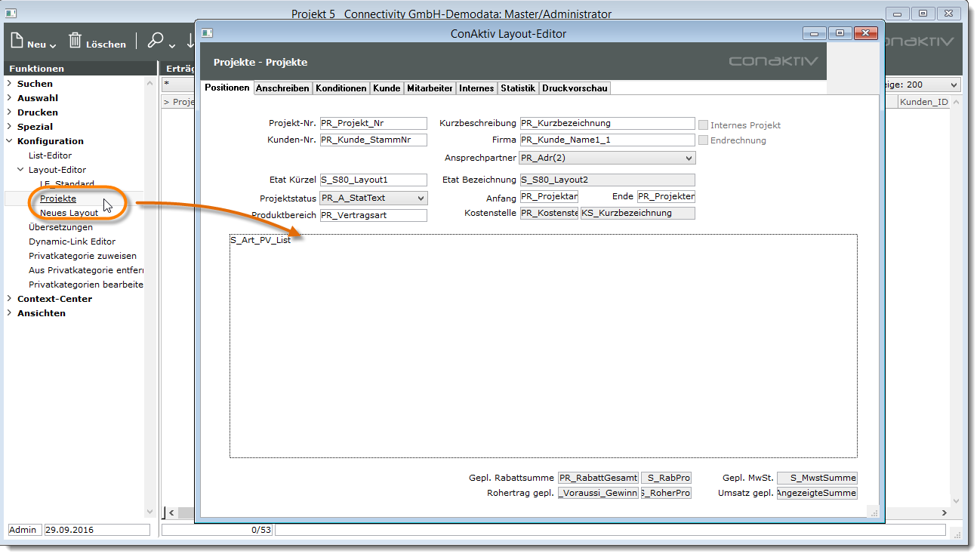Image resolution: width=980 pixels, height=557 pixels.
Task: Click the main window application icon
Action: (12, 14)
